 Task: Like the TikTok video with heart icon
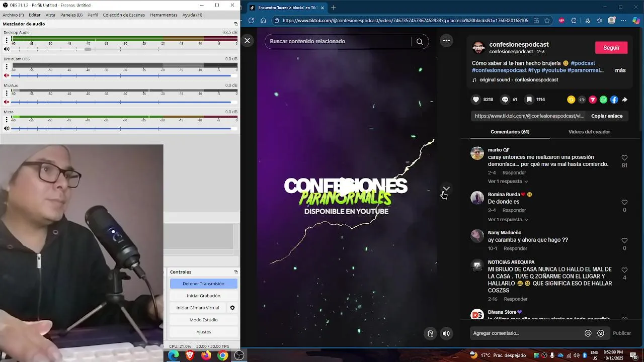point(476,100)
